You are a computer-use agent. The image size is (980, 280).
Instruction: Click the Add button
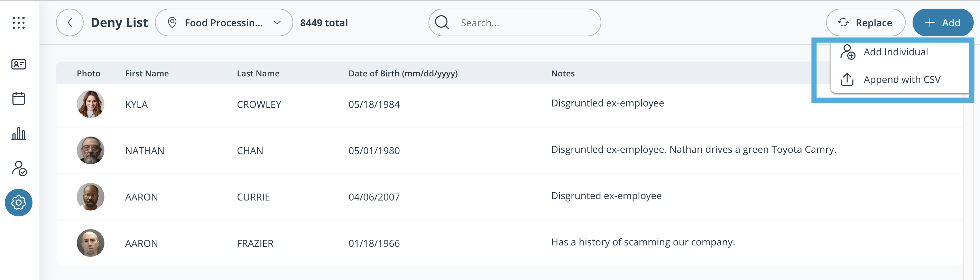coord(942,23)
